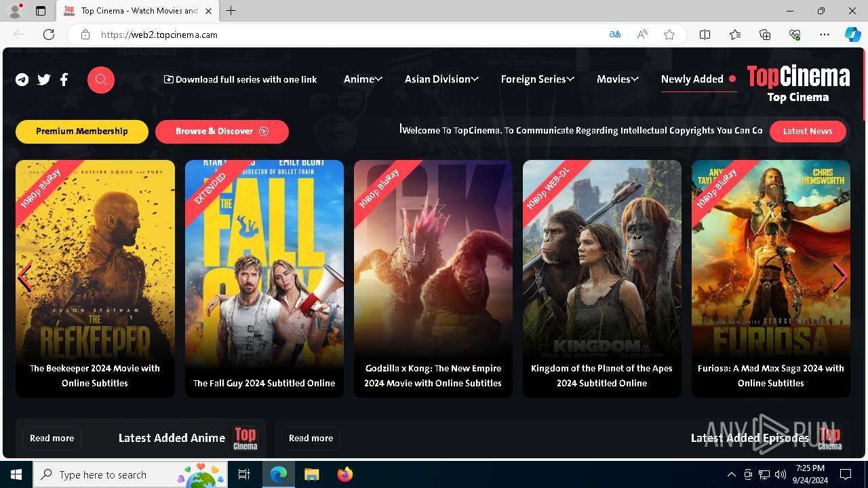Click the Browse & Discover button

222,131
